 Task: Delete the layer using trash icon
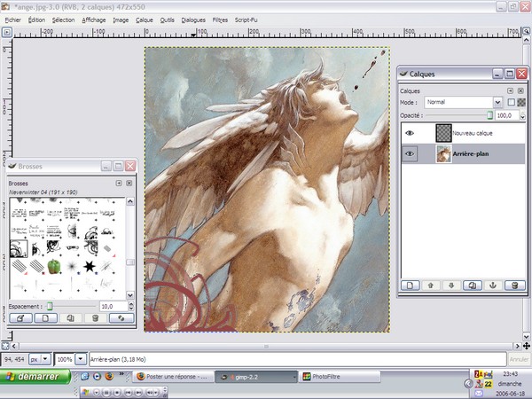516,285
